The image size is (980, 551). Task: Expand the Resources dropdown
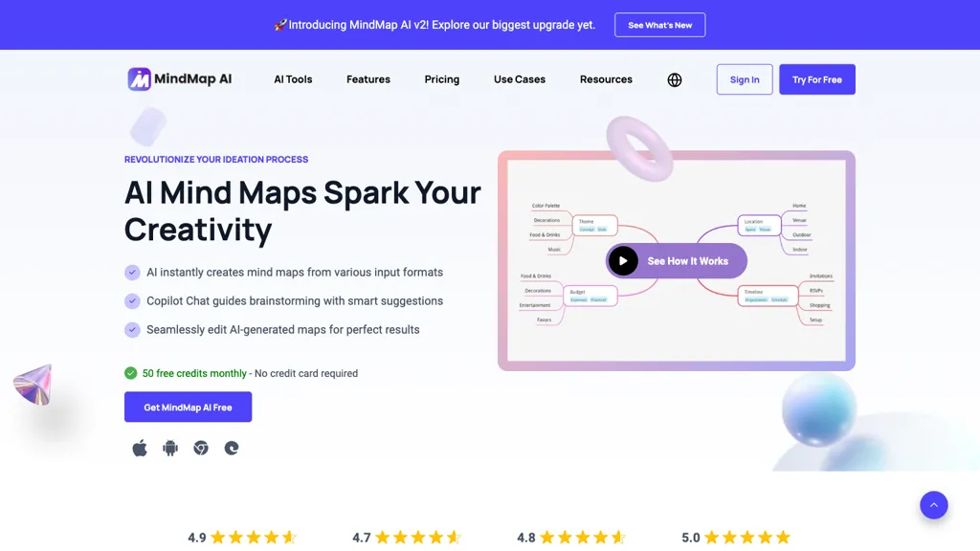pyautogui.click(x=606, y=79)
